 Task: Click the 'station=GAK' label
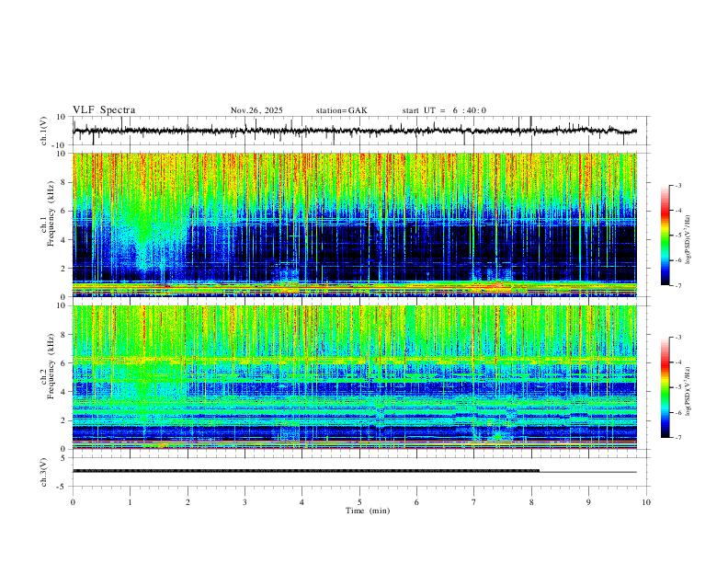(x=342, y=110)
